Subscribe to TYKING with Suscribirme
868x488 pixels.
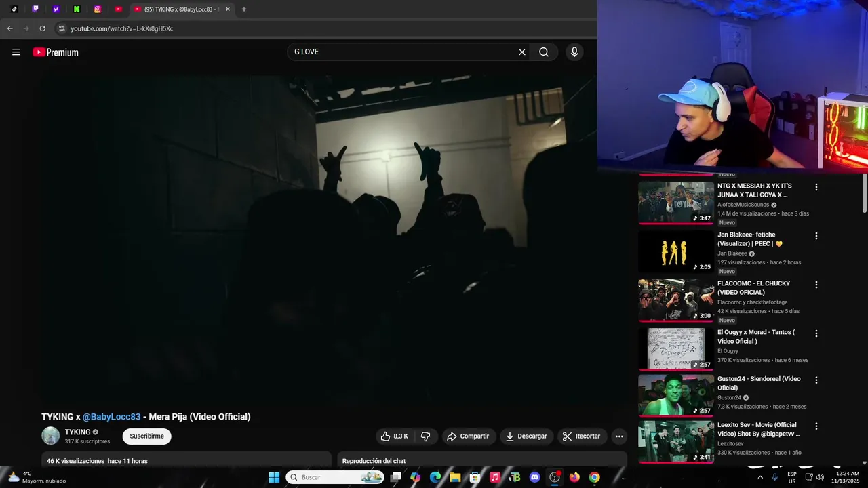click(146, 436)
